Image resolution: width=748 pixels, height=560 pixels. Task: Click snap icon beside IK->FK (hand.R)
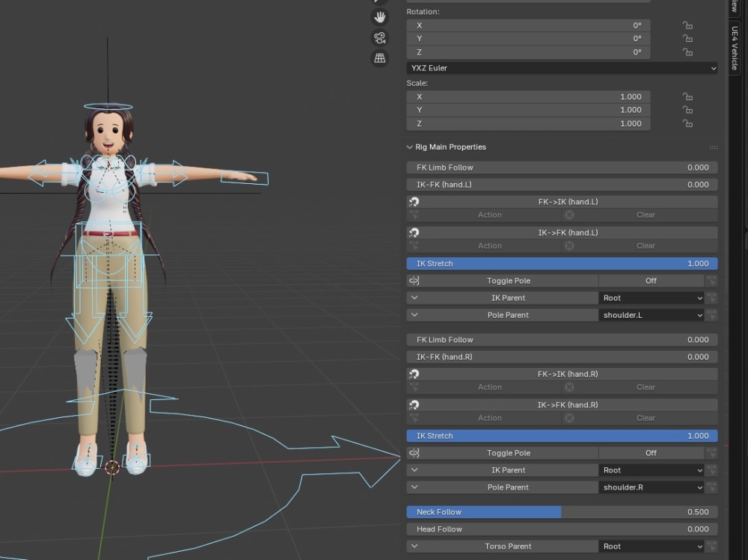(414, 405)
